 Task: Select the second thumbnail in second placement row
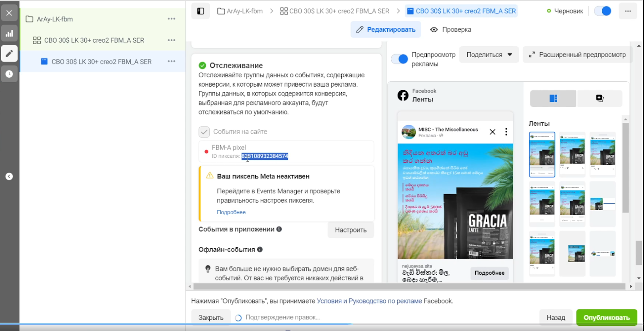point(572,204)
